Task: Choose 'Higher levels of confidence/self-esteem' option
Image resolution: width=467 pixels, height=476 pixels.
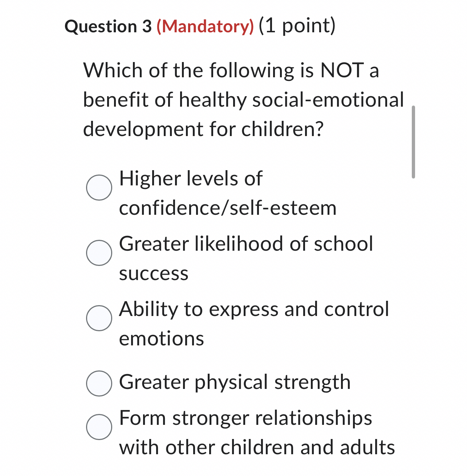Action: click(x=99, y=187)
